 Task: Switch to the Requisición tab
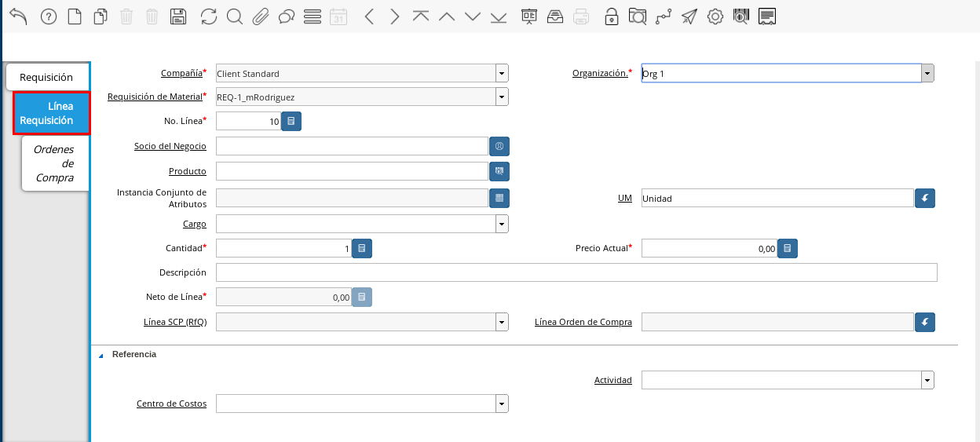46,77
